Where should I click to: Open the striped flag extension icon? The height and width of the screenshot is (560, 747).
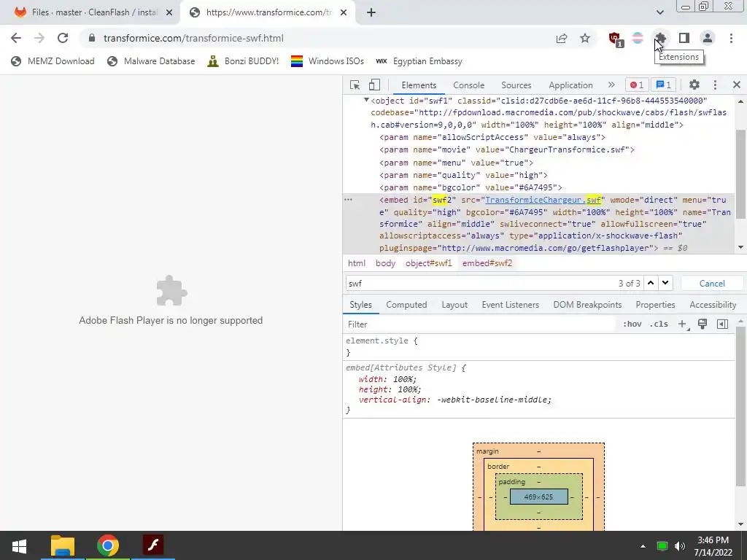(638, 38)
